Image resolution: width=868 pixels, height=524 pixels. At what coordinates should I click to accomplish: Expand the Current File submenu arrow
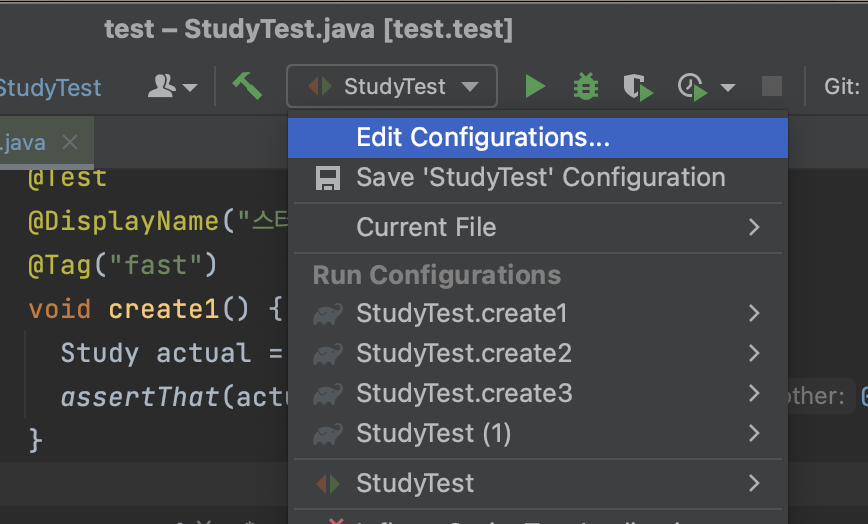(x=755, y=227)
